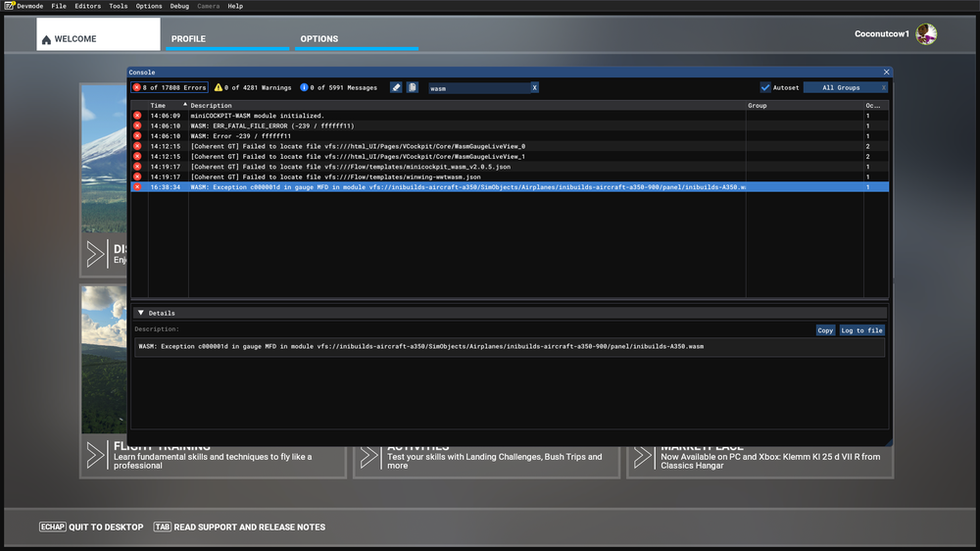Click the copy log icon beside the eraser
980x551 pixels.
pos(413,87)
